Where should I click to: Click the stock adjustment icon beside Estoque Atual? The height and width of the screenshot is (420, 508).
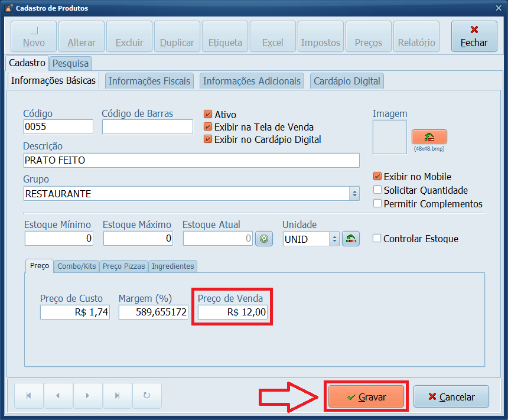pyautogui.click(x=263, y=239)
